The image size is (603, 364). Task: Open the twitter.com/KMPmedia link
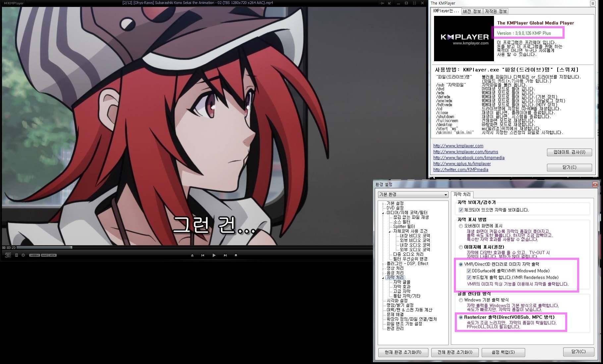pyautogui.click(x=461, y=170)
